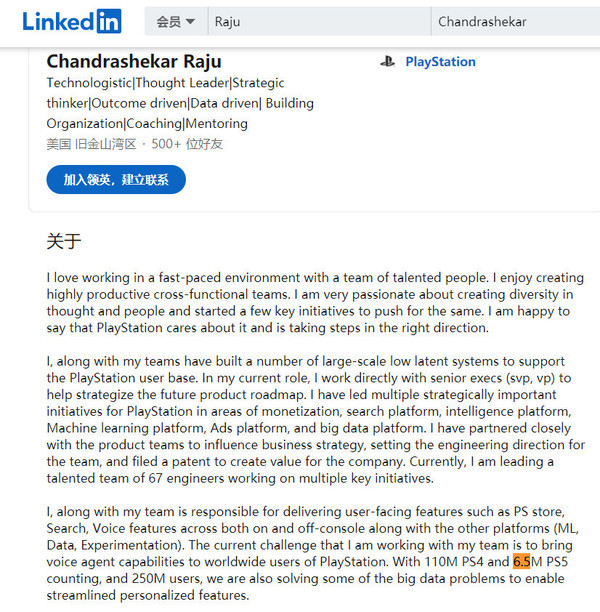Click the 500+ 位好友 connections count
Image resolution: width=600 pixels, height=612 pixels.
(x=188, y=144)
